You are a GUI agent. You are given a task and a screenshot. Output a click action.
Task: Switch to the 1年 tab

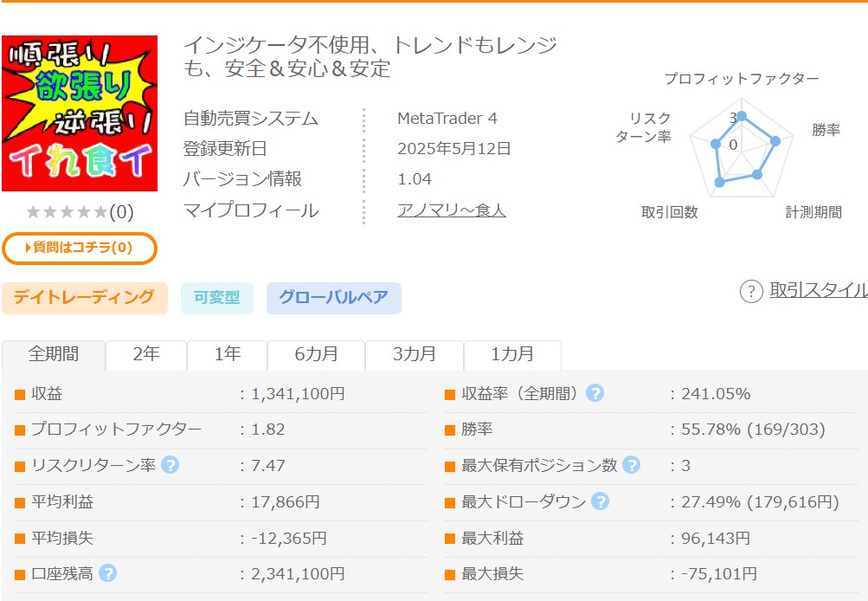point(227,354)
